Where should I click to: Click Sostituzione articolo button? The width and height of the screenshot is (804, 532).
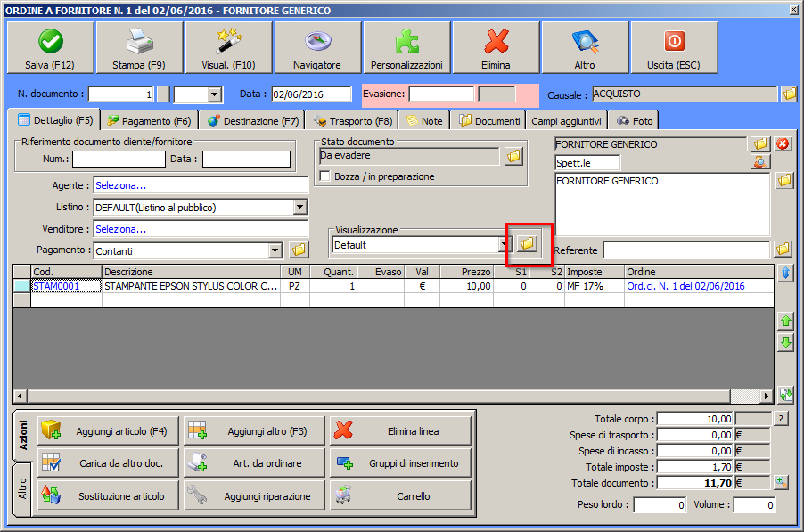(x=108, y=495)
